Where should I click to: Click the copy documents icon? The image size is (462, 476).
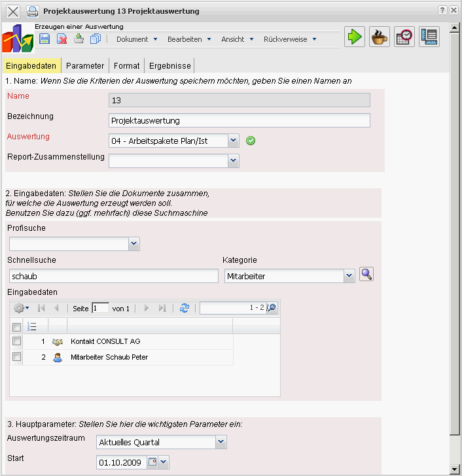(96, 39)
